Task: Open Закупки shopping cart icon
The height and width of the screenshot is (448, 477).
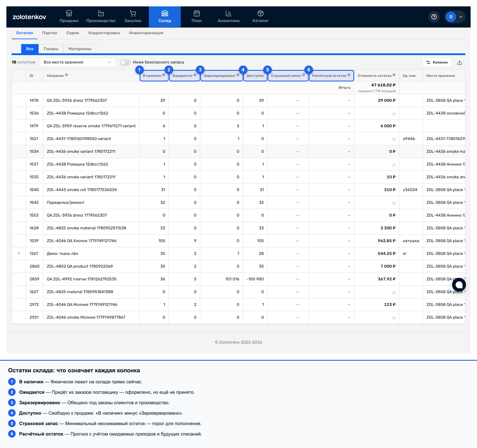Action: tap(133, 13)
